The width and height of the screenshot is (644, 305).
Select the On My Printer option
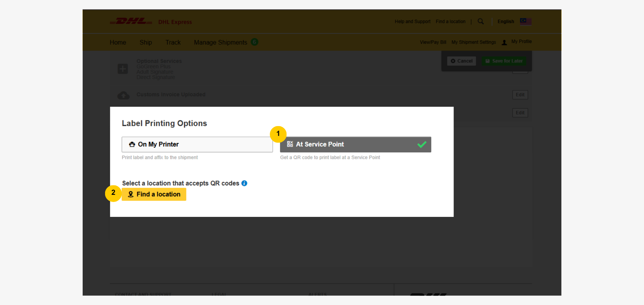197,144
